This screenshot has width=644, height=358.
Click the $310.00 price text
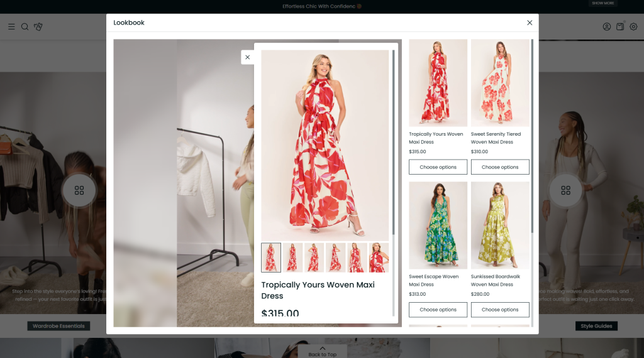pos(479,152)
